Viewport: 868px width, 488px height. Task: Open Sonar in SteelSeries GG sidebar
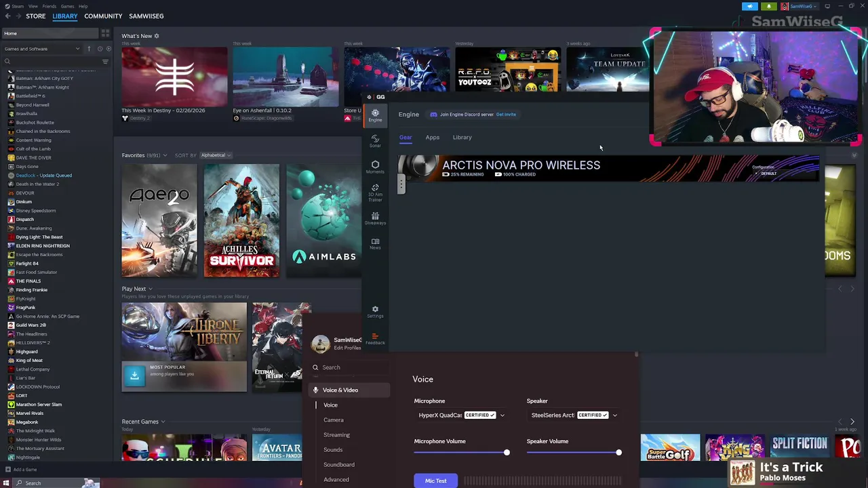pyautogui.click(x=375, y=140)
